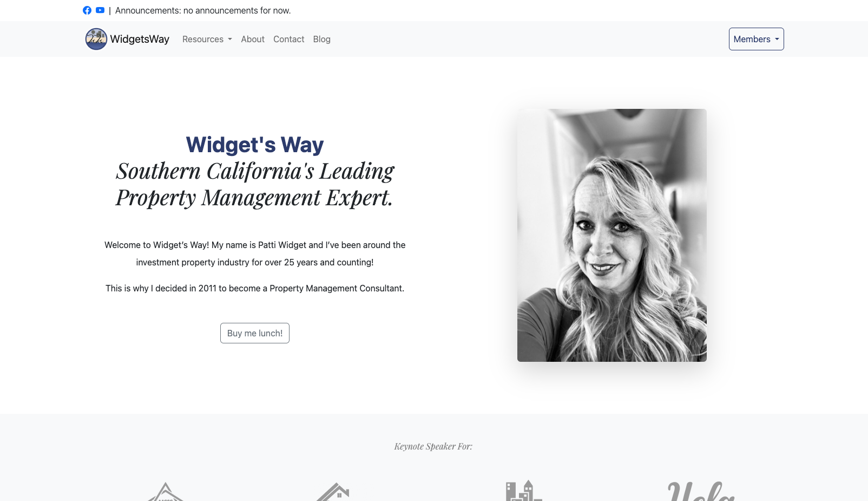Open the YouTube channel icon

pyautogui.click(x=100, y=10)
